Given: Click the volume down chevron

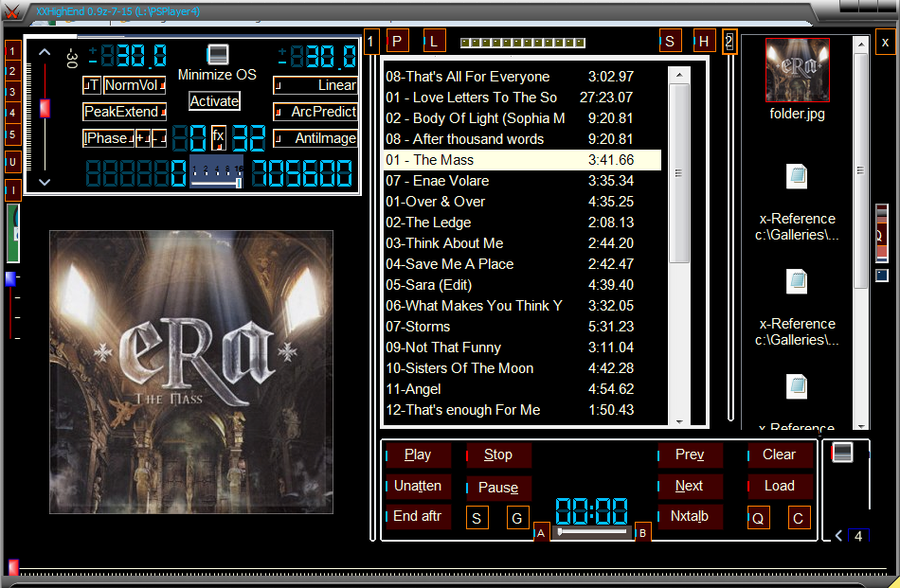Looking at the screenshot, I should tap(45, 182).
